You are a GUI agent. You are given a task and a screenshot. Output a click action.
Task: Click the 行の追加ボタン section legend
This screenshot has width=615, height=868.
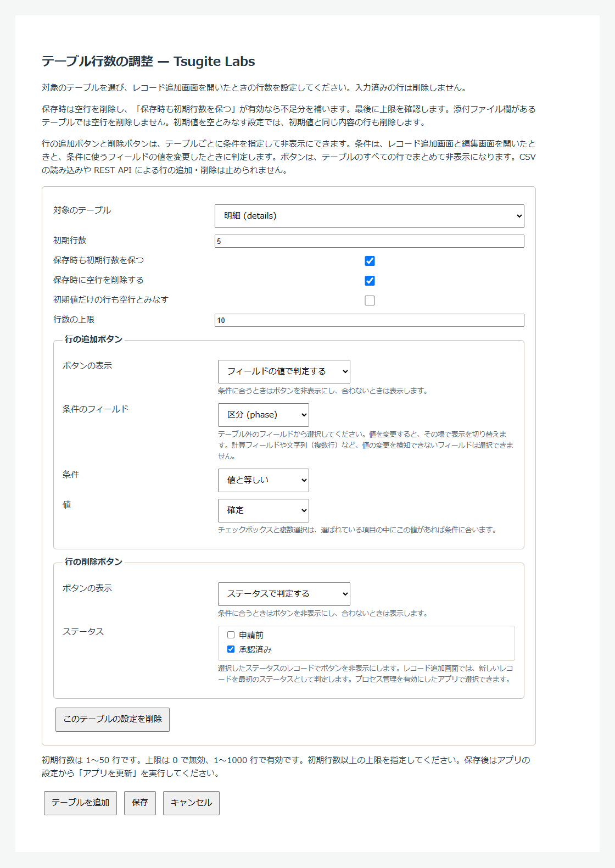(93, 340)
